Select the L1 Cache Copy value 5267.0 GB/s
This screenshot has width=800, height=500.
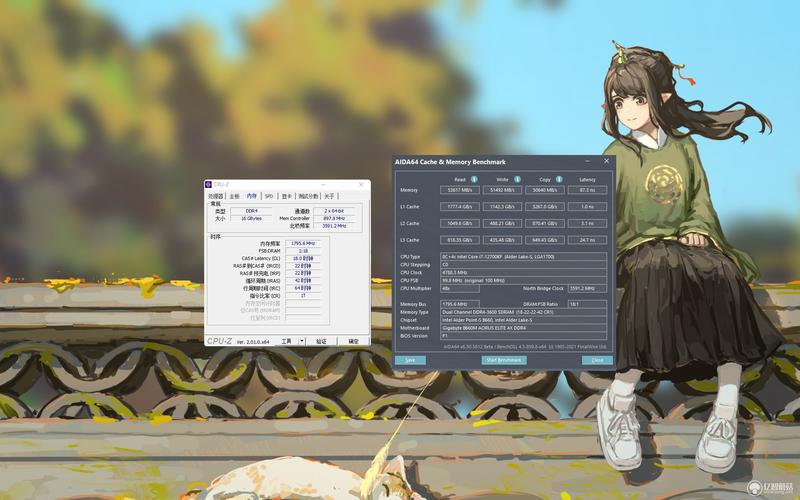pos(545,207)
